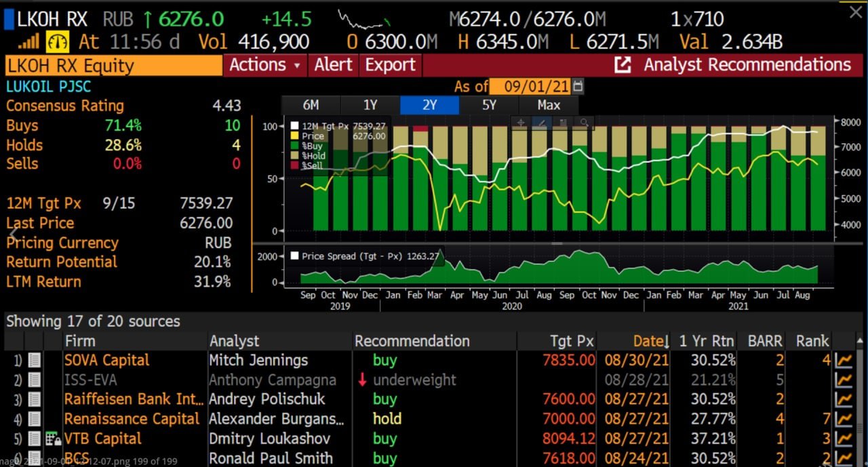This screenshot has width=868, height=467.
Task: Click target price 8094.12
Action: (569, 439)
